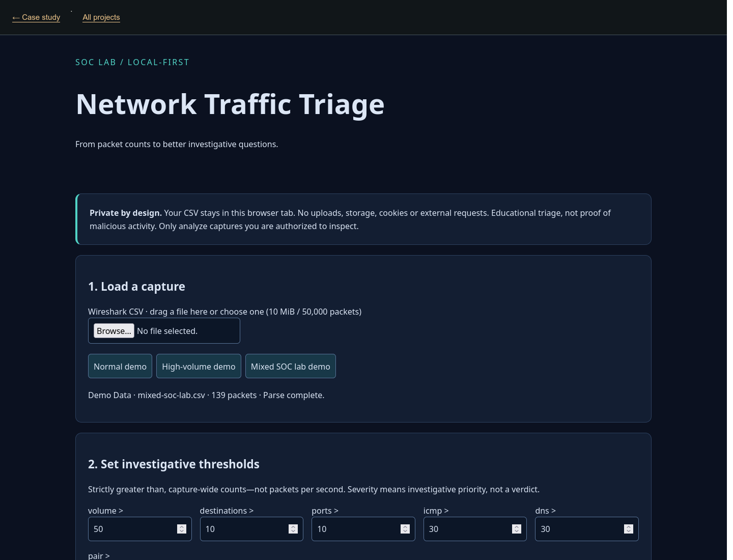The height and width of the screenshot is (560, 733).
Task: Go back via the Case study link
Action: tap(36, 17)
